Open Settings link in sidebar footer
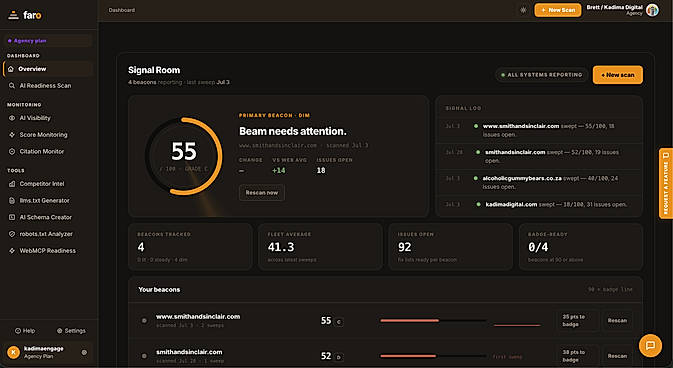The width and height of the screenshot is (673, 368). [71, 331]
